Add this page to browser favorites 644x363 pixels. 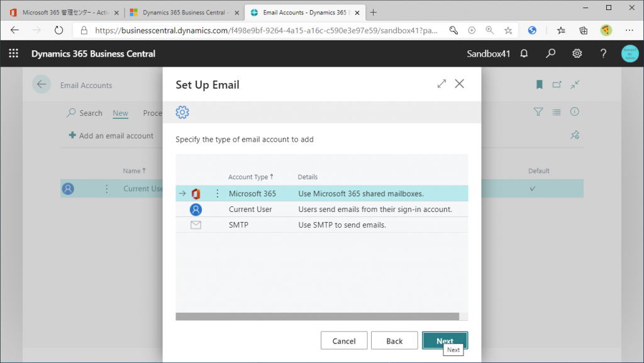[x=508, y=30]
